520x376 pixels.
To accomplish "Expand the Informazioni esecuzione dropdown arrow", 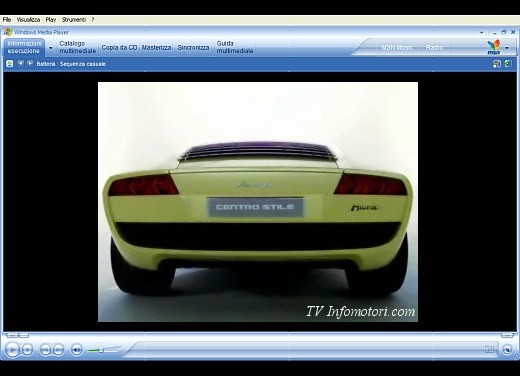I will coord(51,48).
